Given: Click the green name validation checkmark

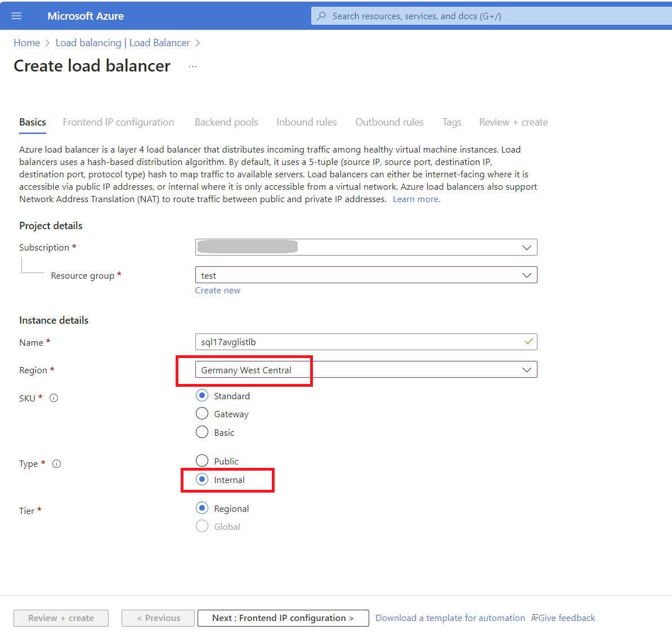Looking at the screenshot, I should click(529, 342).
